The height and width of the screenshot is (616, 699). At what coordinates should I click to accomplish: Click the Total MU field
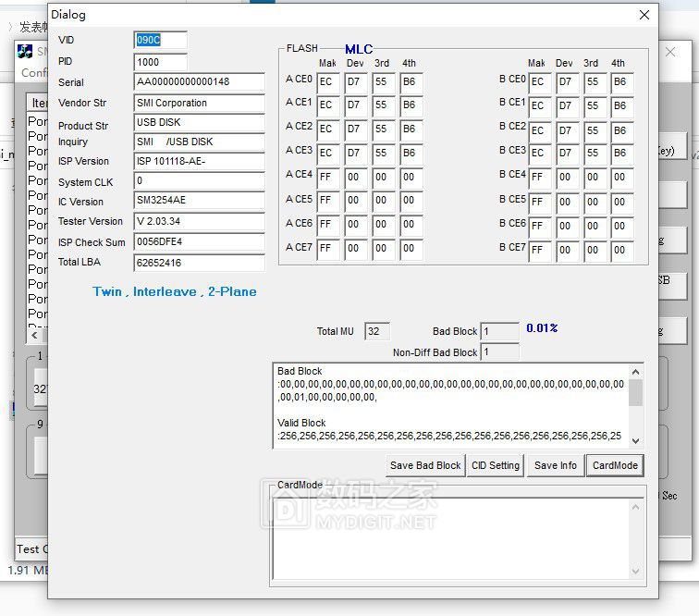377,331
